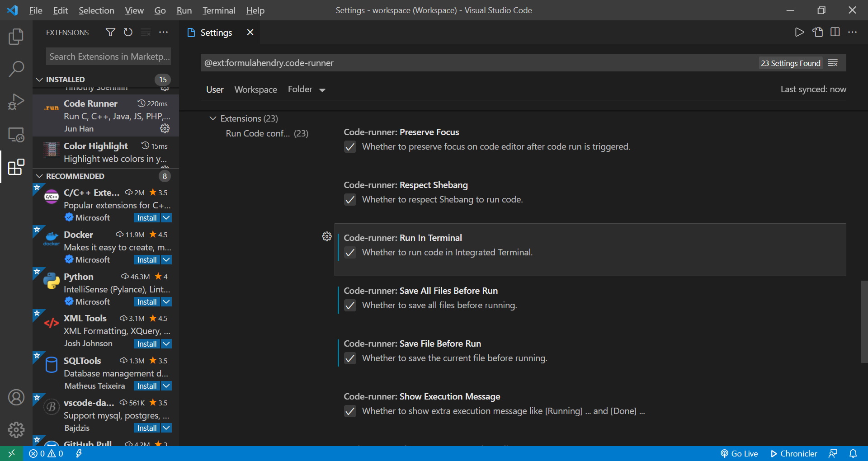Image resolution: width=868 pixels, height=461 pixels.
Task: Uncheck Code-runner Preserve Focus
Action: tap(350, 146)
